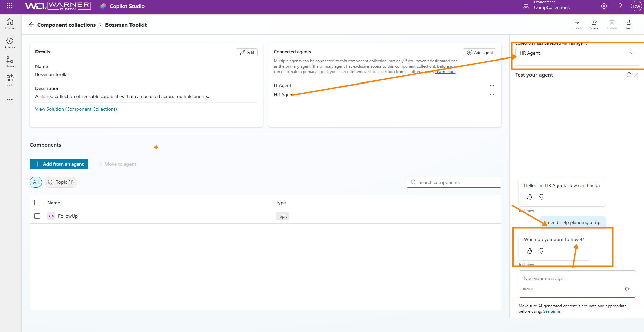Click the Copilot Studio logo
This screenshot has height=332, width=644.
[x=103, y=6]
